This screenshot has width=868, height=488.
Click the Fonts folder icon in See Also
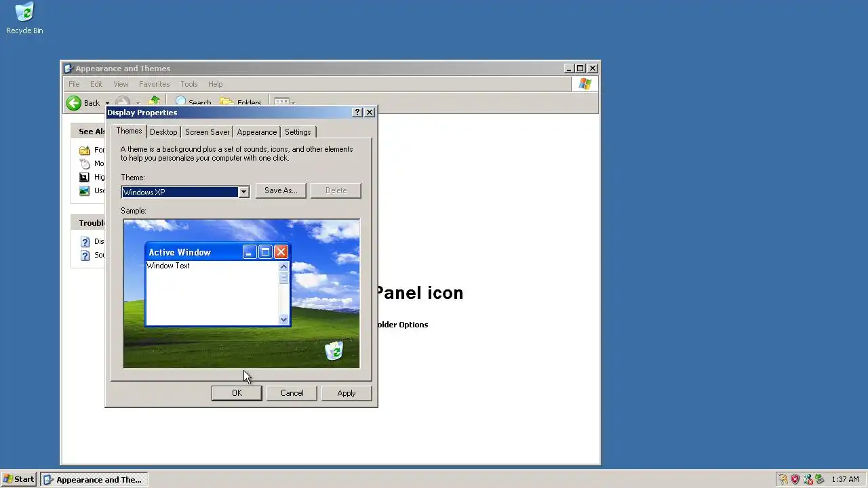[85, 150]
